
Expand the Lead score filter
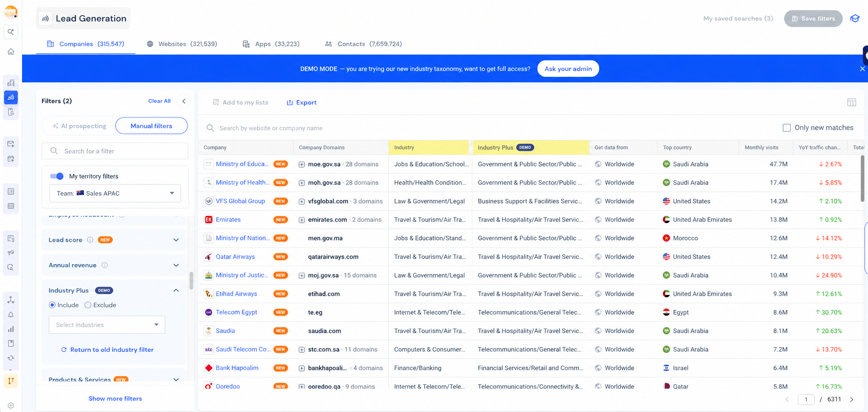coord(176,240)
